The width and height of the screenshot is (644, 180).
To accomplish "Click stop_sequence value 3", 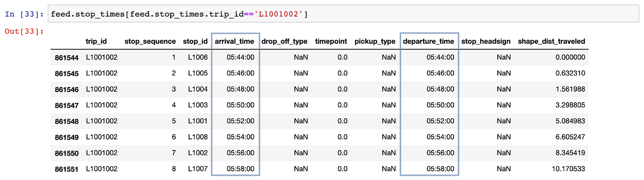I will point(173,89).
